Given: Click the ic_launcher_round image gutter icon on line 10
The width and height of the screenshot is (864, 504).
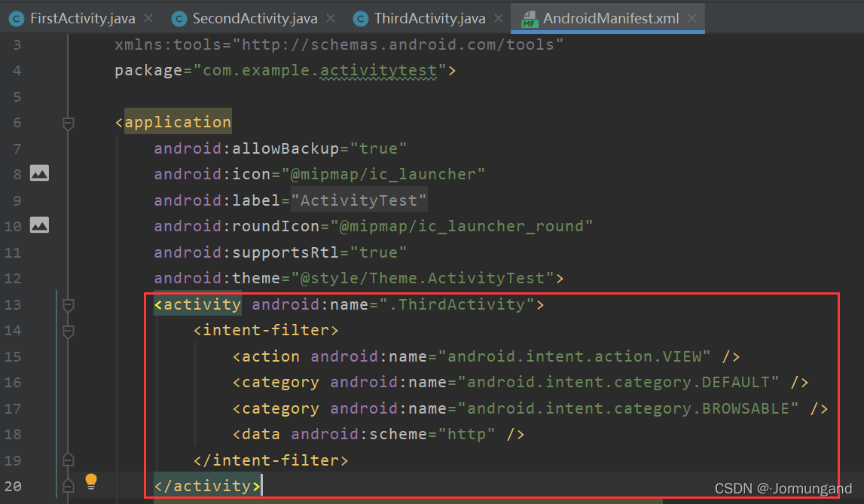Looking at the screenshot, I should tap(39, 225).
